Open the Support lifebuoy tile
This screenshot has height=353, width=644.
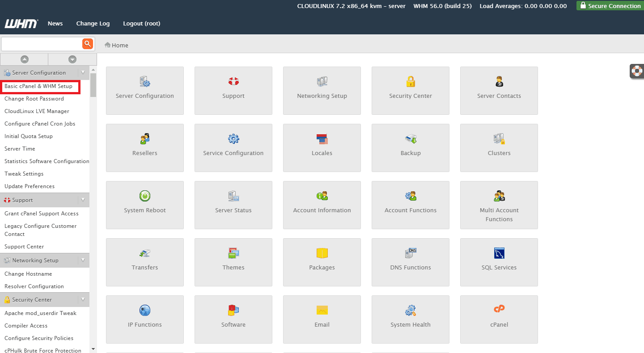tap(233, 91)
